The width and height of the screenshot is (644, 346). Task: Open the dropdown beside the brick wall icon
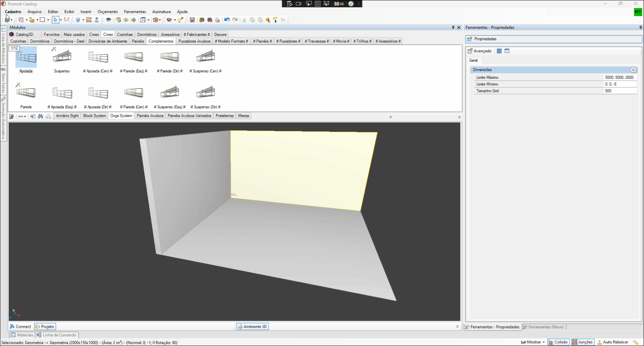click(37, 20)
